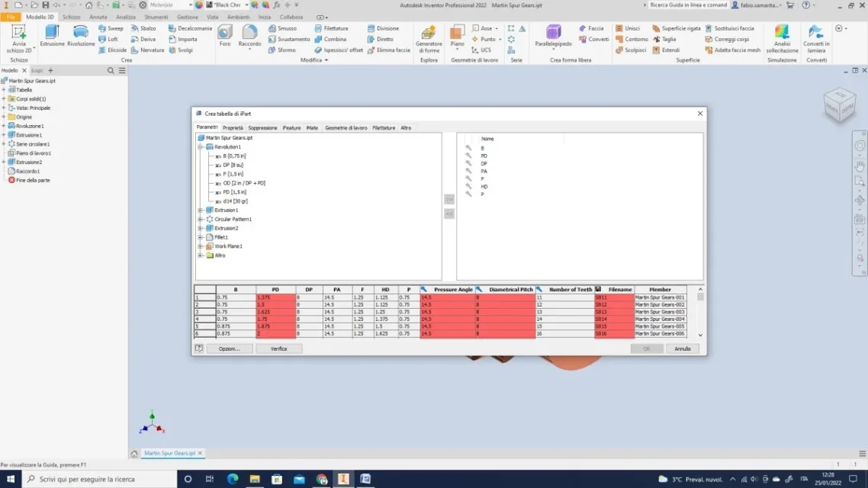The width and height of the screenshot is (868, 488).
Task: Select the Decalcomania tool
Action: [x=190, y=28]
